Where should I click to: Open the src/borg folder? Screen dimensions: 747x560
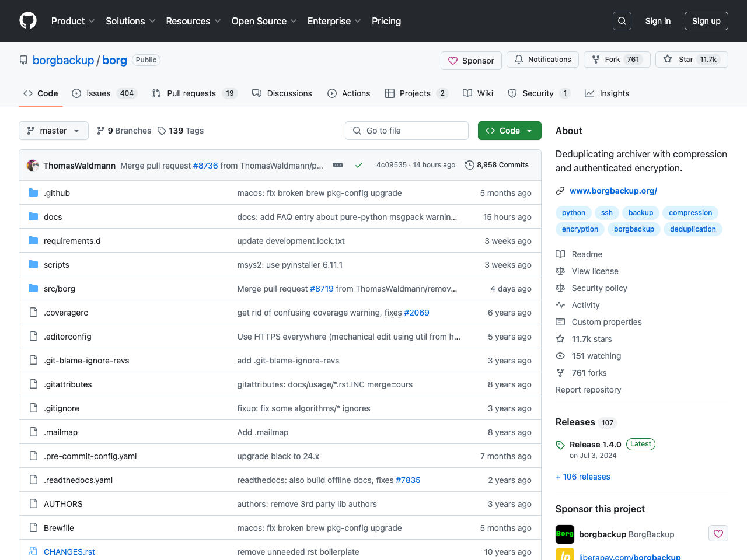(60, 289)
